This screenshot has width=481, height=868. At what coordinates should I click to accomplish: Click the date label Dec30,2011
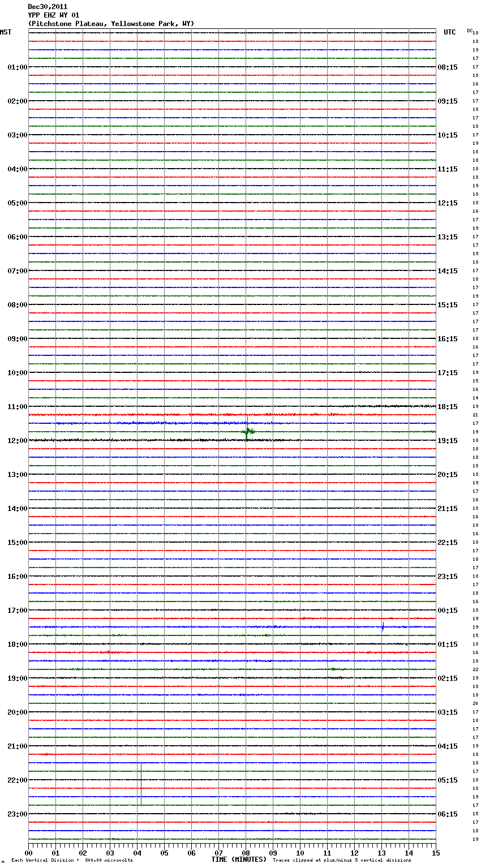tap(48, 7)
